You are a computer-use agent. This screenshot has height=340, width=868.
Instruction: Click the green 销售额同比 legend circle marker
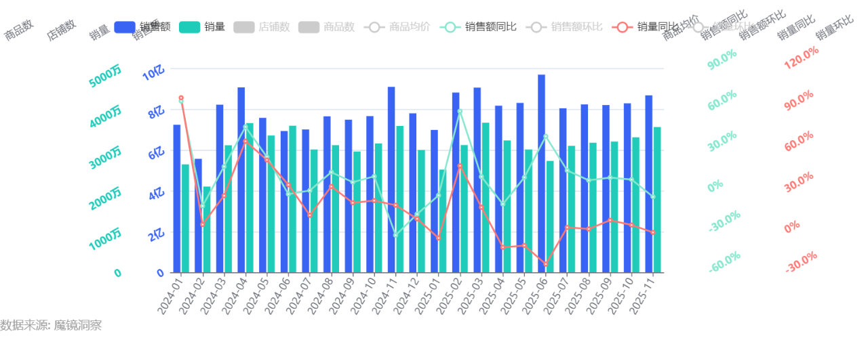(450, 27)
